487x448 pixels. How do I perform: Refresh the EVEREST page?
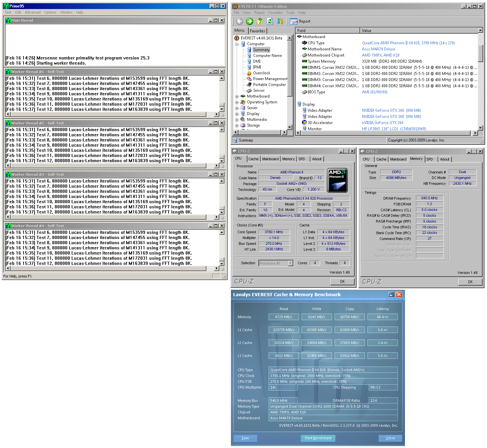[270, 21]
